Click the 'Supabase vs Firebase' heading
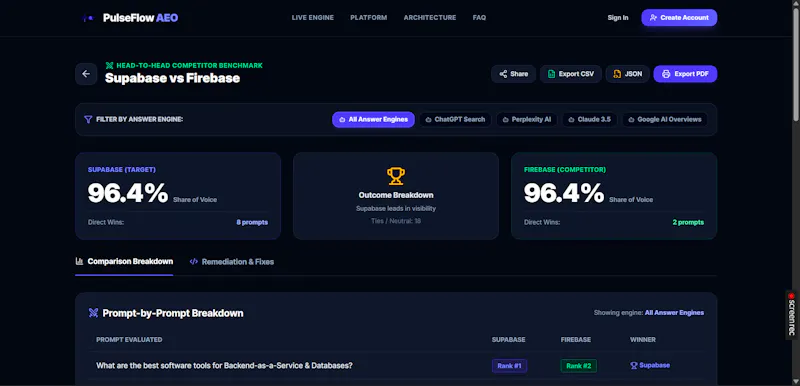 pos(172,78)
